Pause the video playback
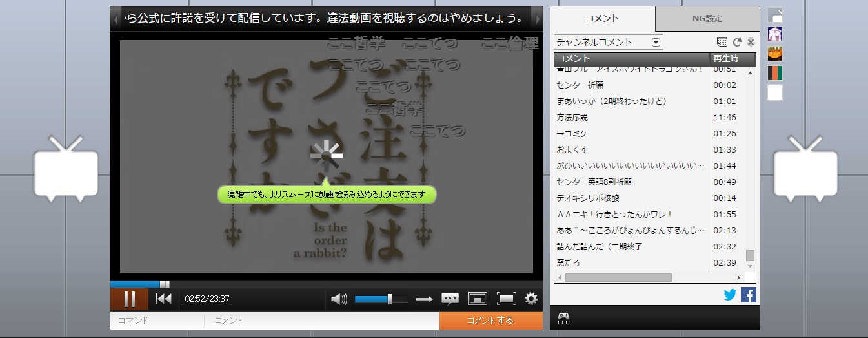 click(129, 299)
